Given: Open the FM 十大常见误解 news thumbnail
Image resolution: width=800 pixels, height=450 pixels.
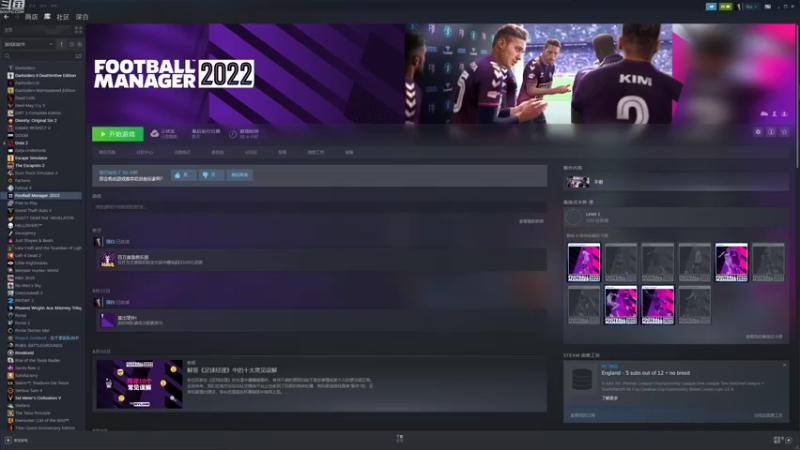Looking at the screenshot, I should coord(139,384).
